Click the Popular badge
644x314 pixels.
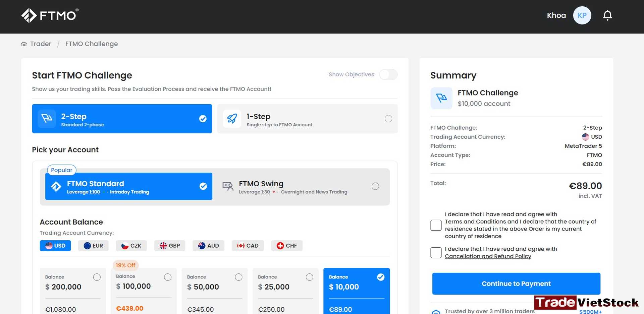coord(62,170)
